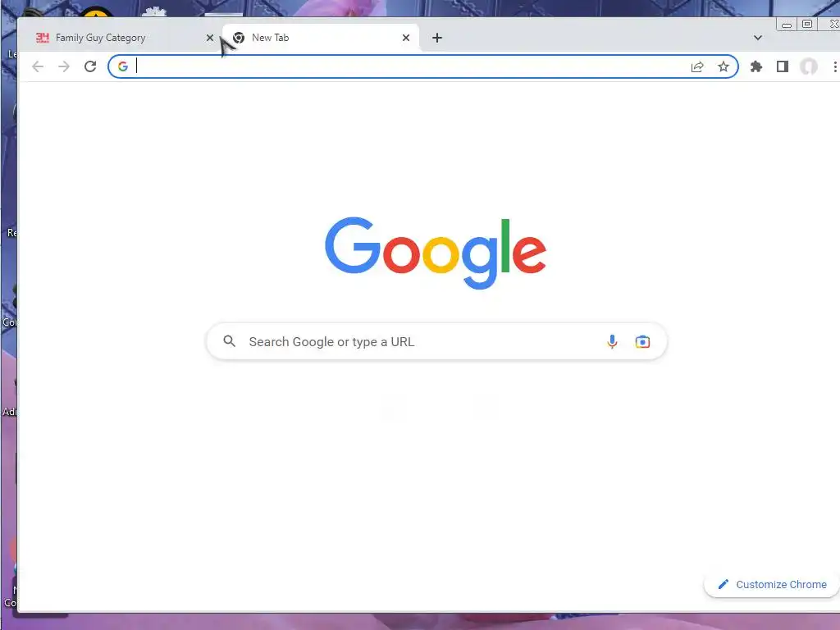Go forward with the forward arrow

(64, 66)
